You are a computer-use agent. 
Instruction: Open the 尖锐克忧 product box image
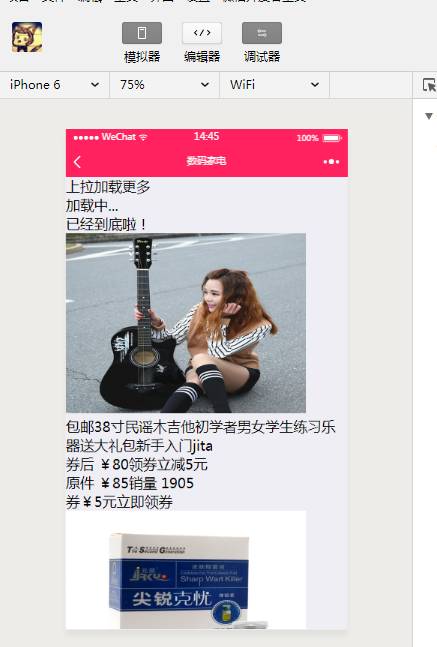(x=186, y=570)
